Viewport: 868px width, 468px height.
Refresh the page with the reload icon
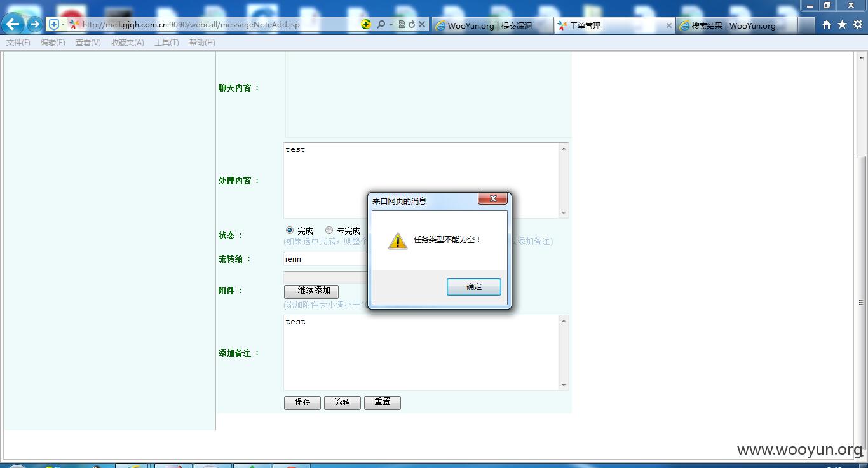pyautogui.click(x=411, y=24)
